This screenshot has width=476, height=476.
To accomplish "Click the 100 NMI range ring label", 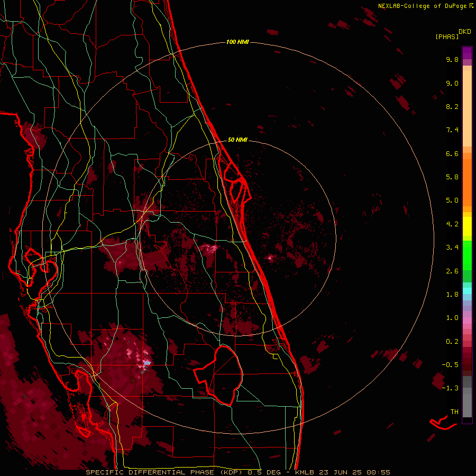I will (237, 42).
